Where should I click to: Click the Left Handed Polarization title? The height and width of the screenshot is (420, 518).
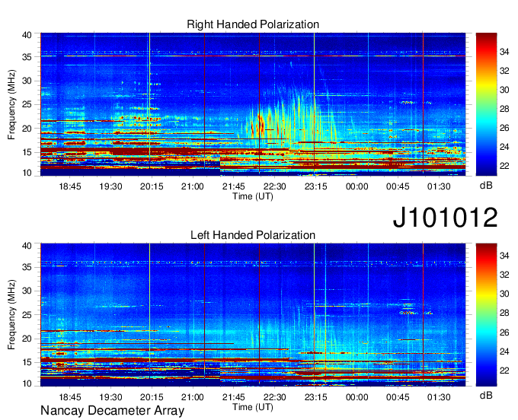[x=253, y=235]
